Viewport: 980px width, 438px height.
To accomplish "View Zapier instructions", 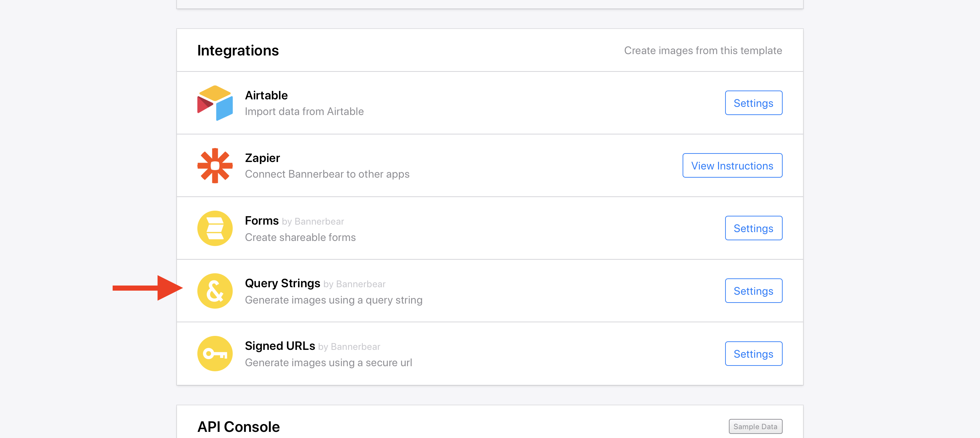I will click(732, 165).
